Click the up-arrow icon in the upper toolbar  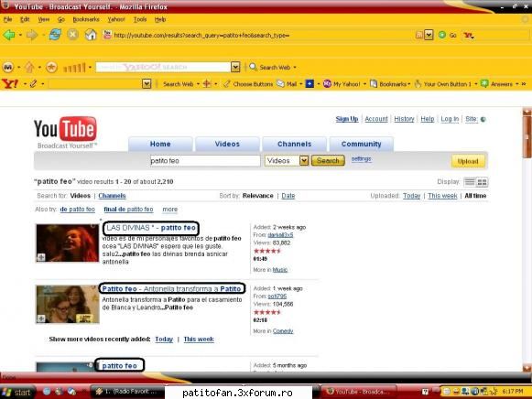coord(29,67)
